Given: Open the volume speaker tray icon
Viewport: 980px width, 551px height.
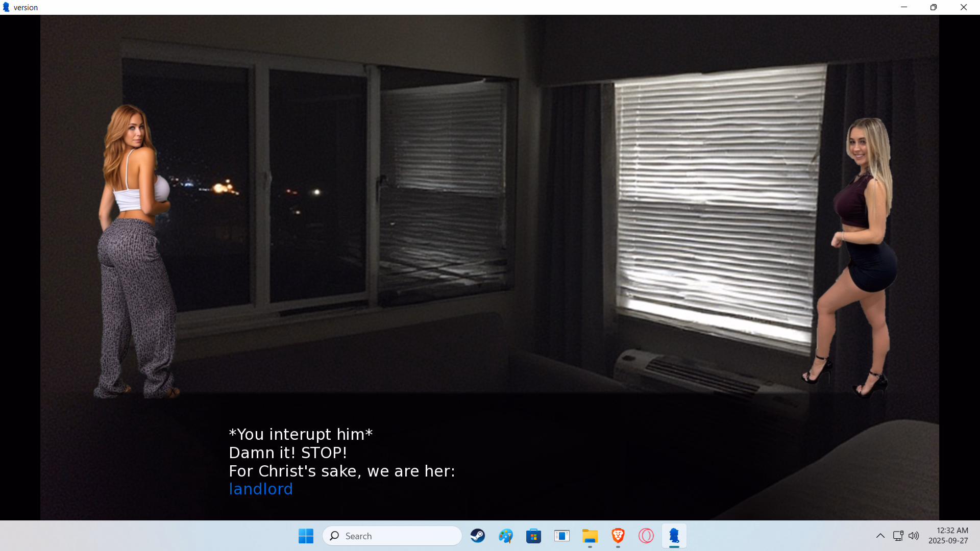Looking at the screenshot, I should (x=914, y=536).
